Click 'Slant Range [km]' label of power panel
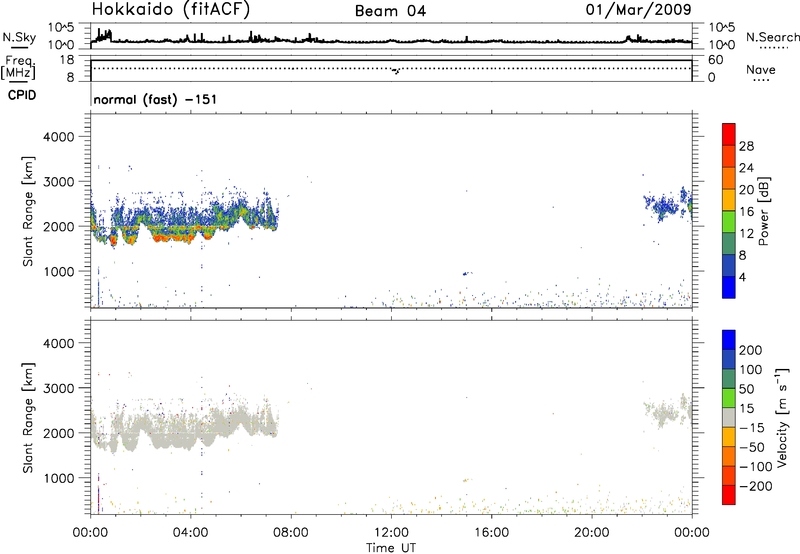This screenshot has width=800, height=554. (28, 211)
